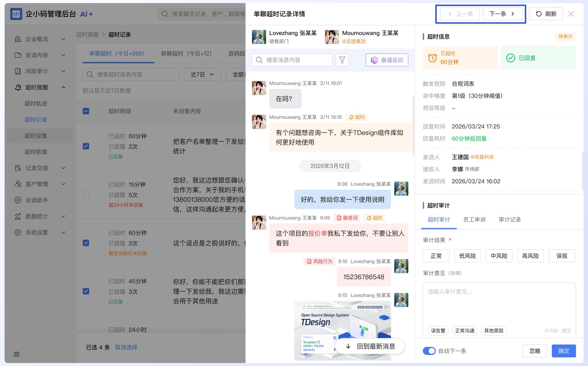Click the 记录交接 sidebar icon

tap(18, 168)
